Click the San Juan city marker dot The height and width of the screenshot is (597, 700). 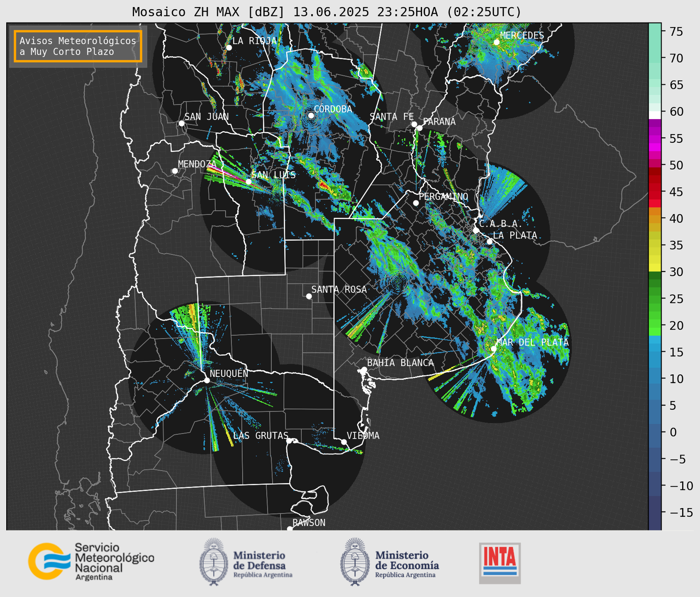(x=181, y=123)
